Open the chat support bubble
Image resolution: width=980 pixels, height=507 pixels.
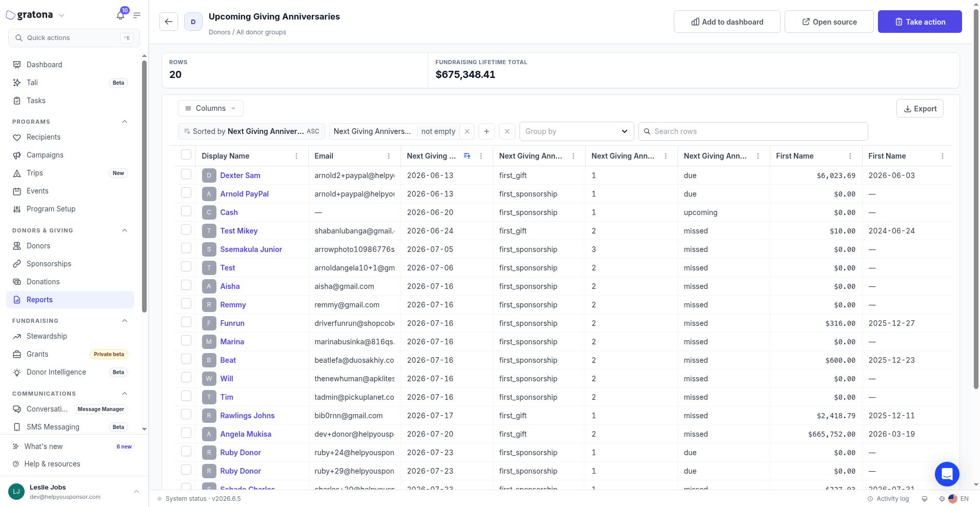947,474
